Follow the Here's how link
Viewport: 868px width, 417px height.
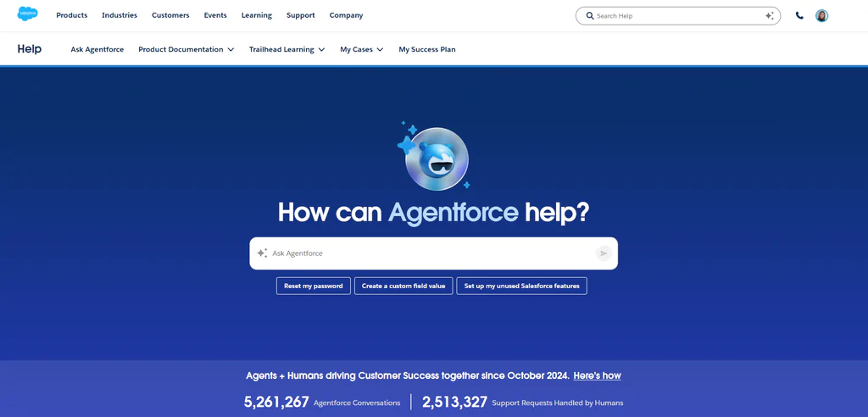(598, 375)
